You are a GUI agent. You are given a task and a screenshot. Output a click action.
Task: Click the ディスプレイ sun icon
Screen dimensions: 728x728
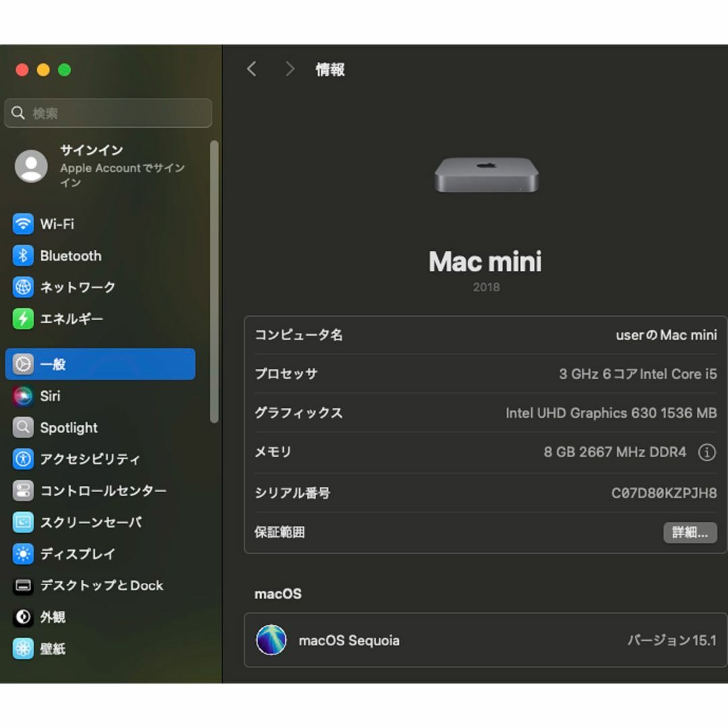coord(23,554)
